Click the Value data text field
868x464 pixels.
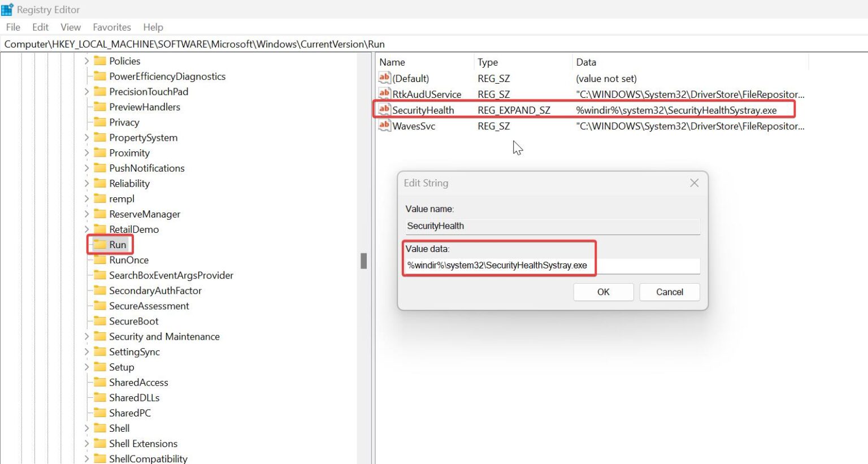(553, 265)
